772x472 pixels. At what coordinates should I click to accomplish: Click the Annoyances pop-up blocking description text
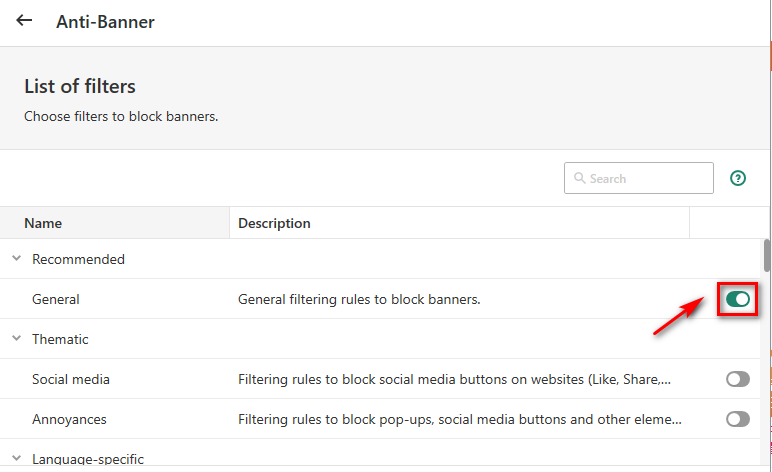point(460,419)
